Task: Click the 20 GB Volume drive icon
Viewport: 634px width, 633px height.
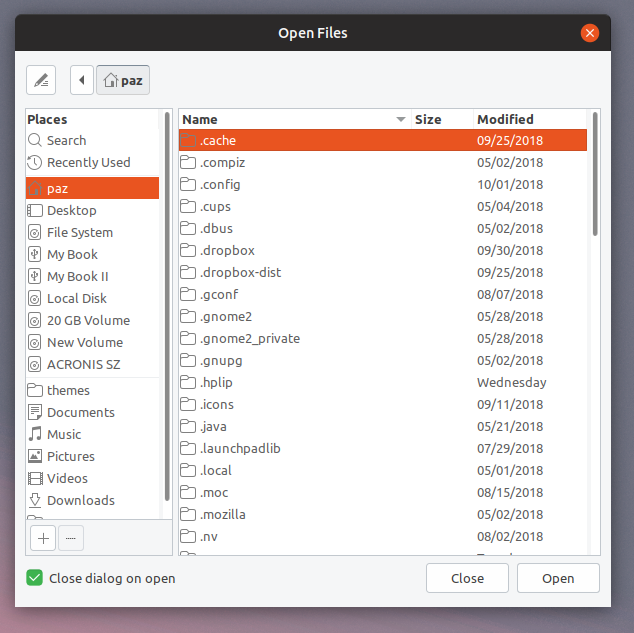Action: click(x=35, y=321)
